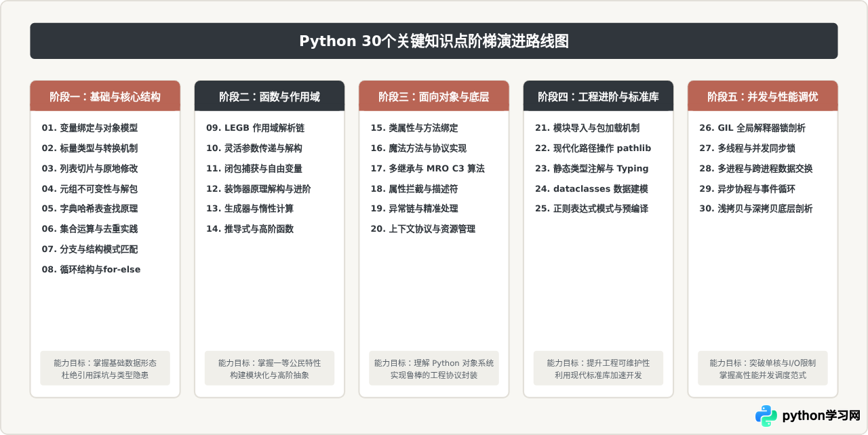The height and width of the screenshot is (435, 868).
Task: Click item '01. 变量绑定与对象模型'
Action: pyautogui.click(x=90, y=127)
